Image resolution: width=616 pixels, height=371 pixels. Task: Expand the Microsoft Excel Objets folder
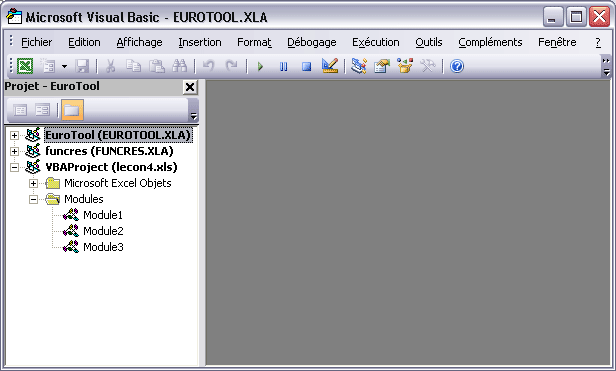point(33,184)
